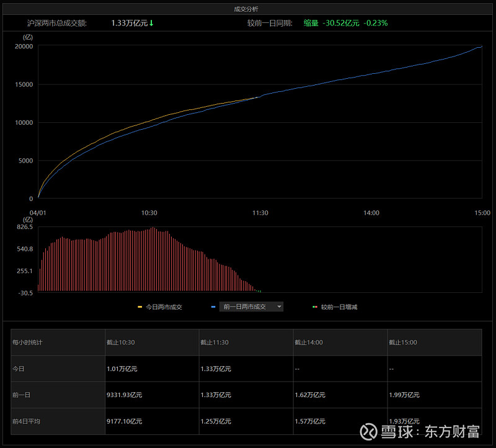
Task: Click the Xueqiu snowball logo in watermark
Action: coord(370,431)
